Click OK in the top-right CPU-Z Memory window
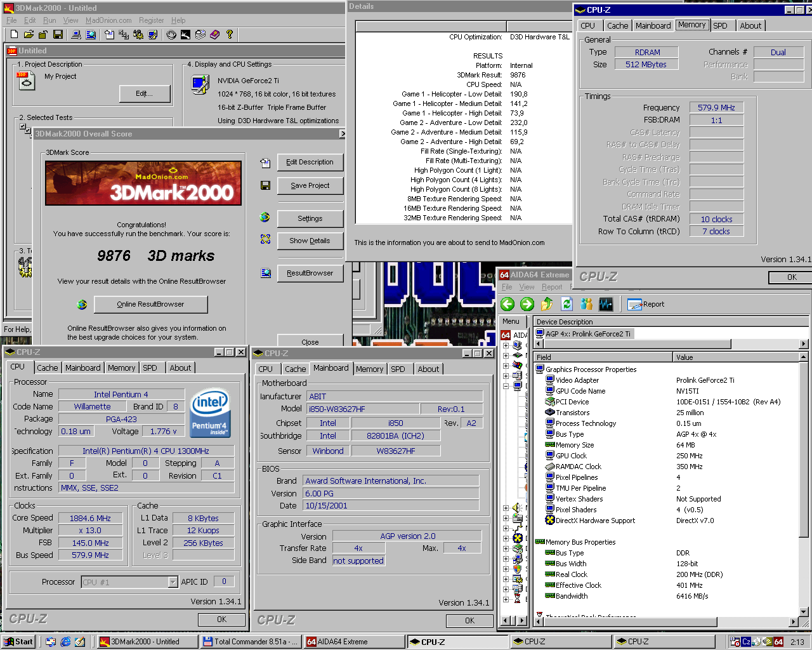812x650 pixels. tap(792, 277)
